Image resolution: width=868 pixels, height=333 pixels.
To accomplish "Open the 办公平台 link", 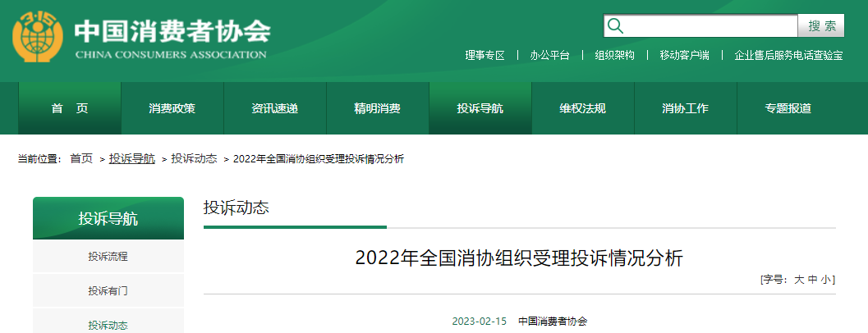I will (549, 55).
